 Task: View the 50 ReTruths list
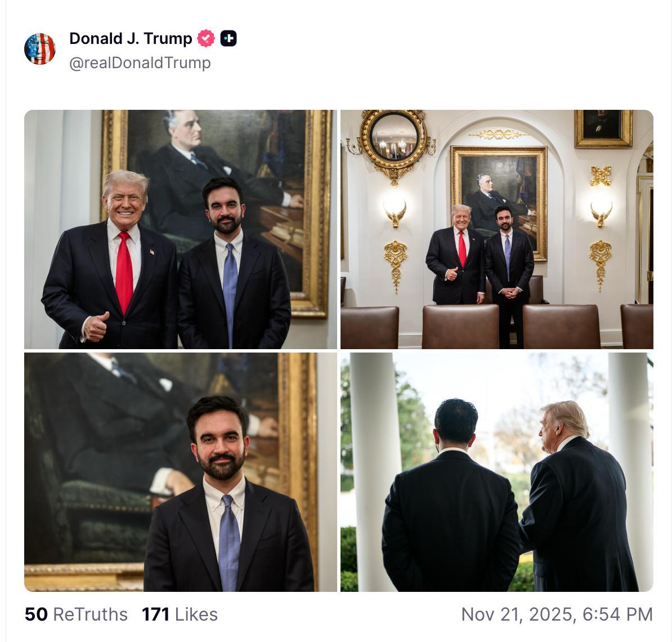[77, 614]
